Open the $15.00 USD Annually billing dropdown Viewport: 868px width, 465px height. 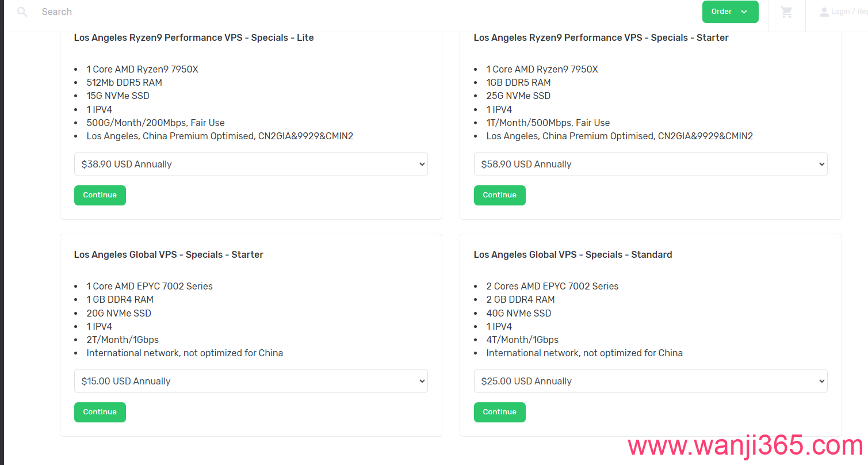[x=251, y=381]
